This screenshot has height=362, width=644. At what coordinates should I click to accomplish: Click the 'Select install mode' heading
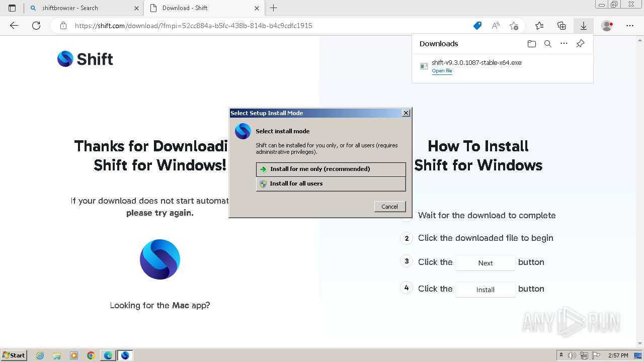283,131
